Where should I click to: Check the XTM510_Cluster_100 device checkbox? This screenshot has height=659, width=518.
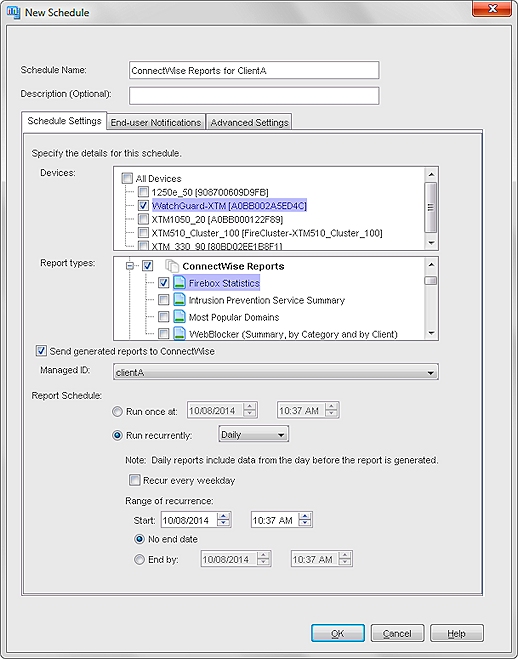point(143,232)
